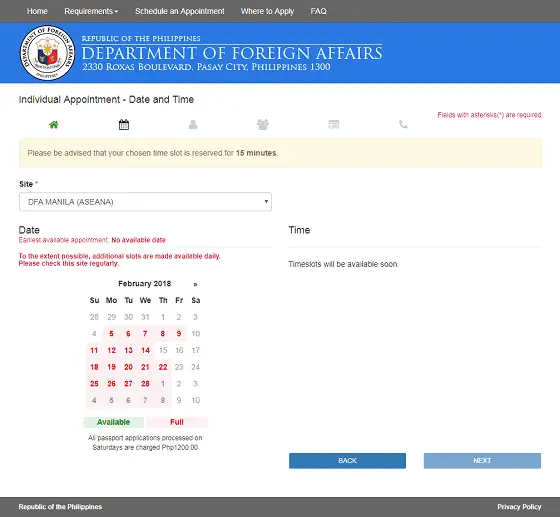Select February 24 on calendar
The height and width of the screenshot is (517, 560).
click(x=195, y=367)
